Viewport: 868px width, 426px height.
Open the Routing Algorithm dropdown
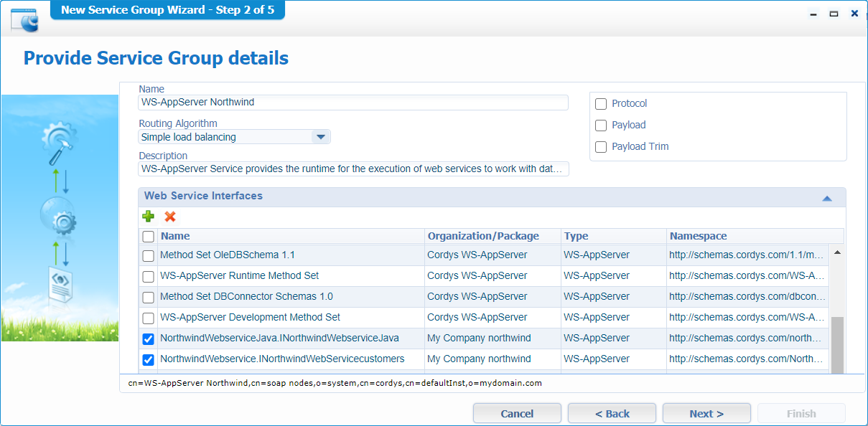(x=321, y=137)
